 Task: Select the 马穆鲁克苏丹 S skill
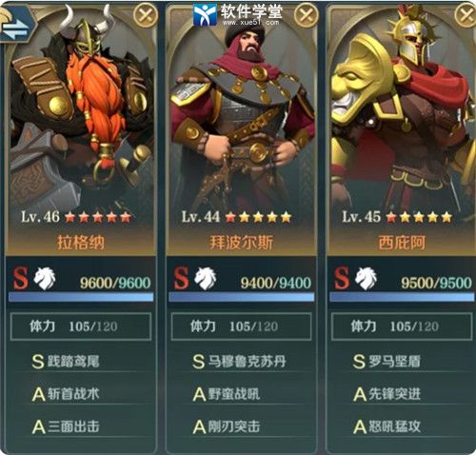click(x=239, y=362)
